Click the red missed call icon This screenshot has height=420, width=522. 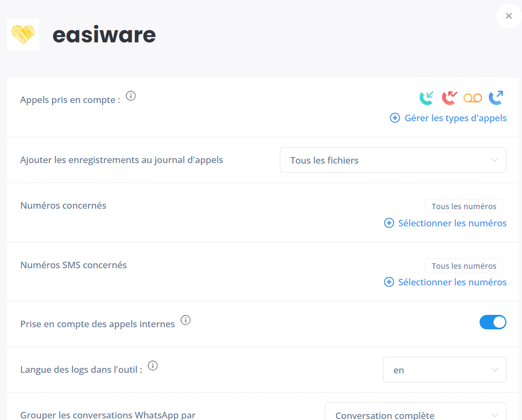point(450,98)
